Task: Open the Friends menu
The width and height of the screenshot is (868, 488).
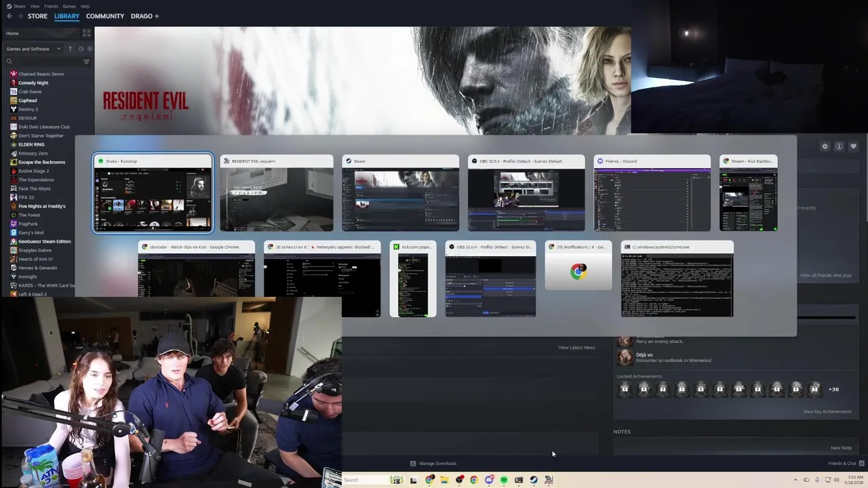Action: point(51,6)
